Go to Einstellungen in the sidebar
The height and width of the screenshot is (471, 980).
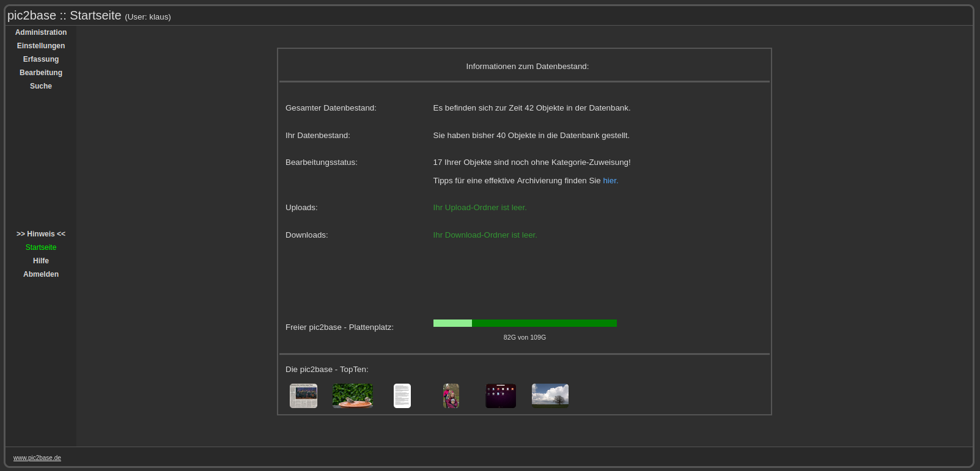pyautogui.click(x=41, y=46)
